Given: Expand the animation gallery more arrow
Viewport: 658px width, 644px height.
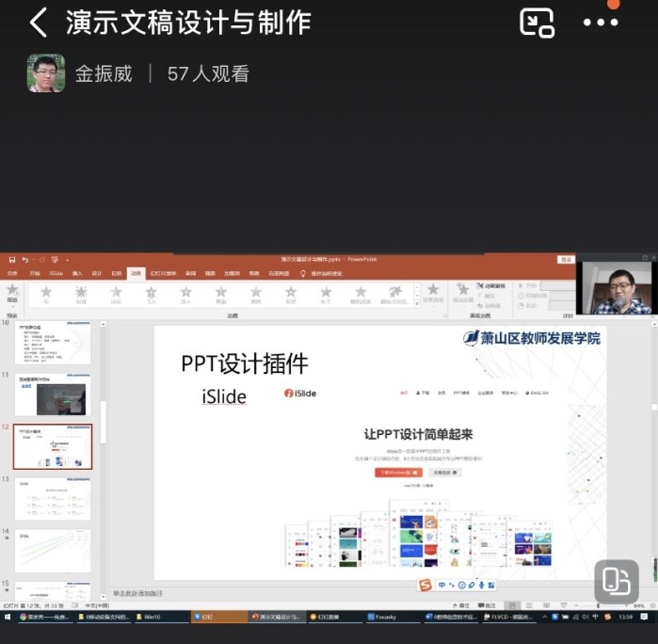Looking at the screenshot, I should [x=417, y=304].
